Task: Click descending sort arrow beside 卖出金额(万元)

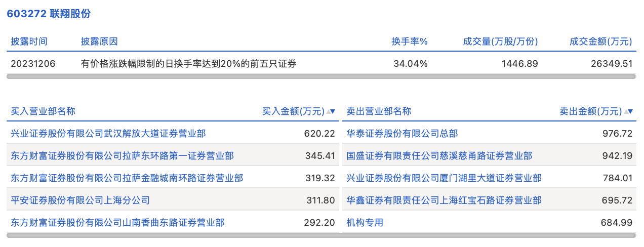Action: click(x=630, y=111)
